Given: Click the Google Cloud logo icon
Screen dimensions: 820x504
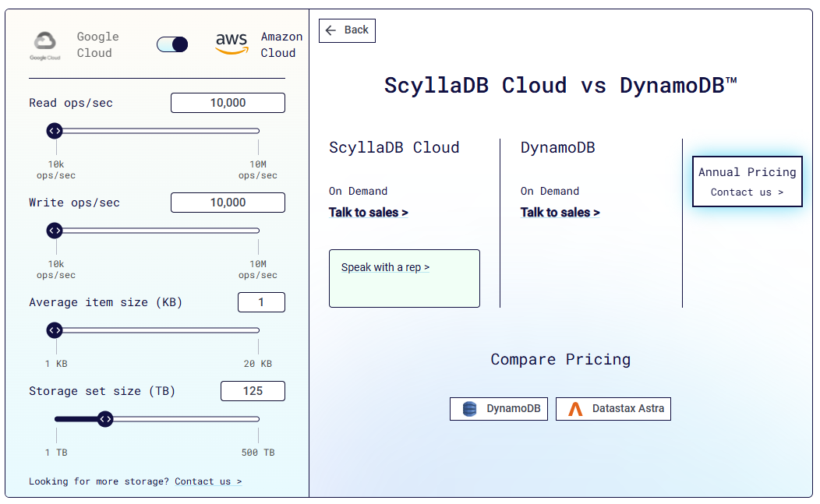Looking at the screenshot, I should [45, 45].
